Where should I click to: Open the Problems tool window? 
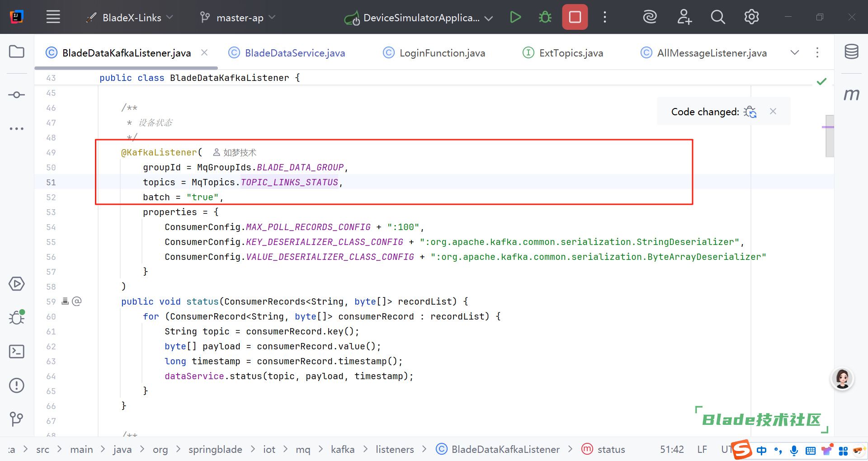(17, 385)
